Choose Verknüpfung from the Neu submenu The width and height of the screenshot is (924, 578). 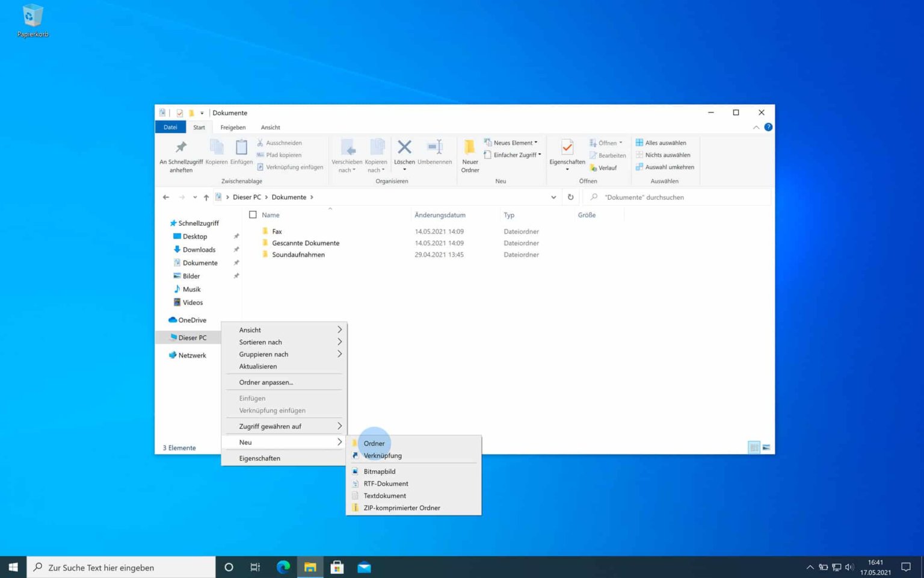(x=383, y=455)
